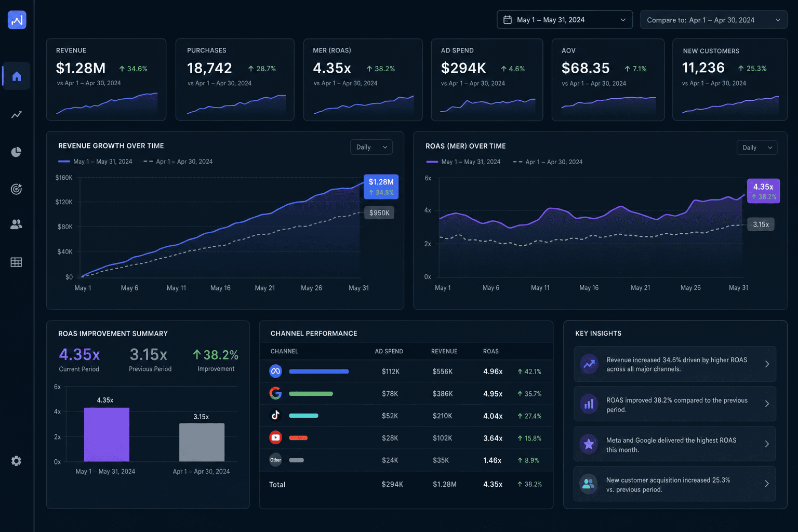Click the app logo at top left
Viewport: 798px width, 532px height.
coord(17,20)
